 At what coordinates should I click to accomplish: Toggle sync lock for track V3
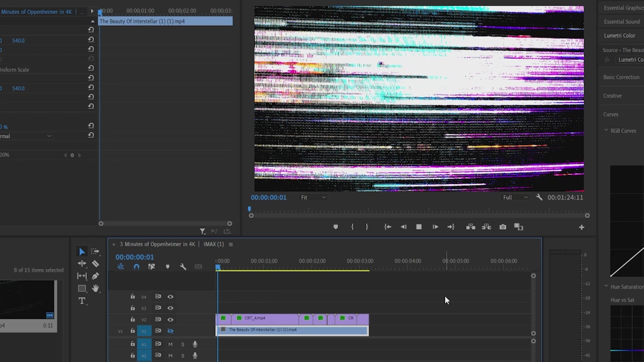click(x=158, y=308)
